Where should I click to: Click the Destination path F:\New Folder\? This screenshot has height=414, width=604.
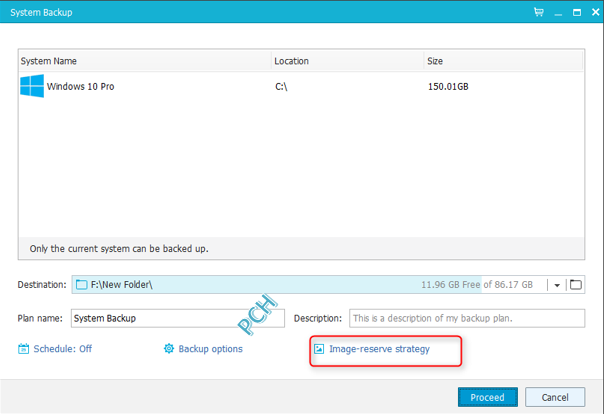[x=122, y=285]
